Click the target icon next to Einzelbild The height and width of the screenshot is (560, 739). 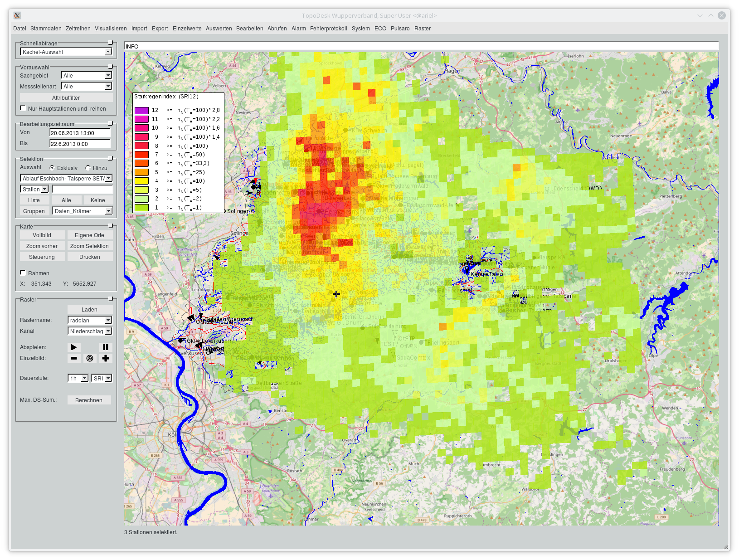[x=90, y=358]
